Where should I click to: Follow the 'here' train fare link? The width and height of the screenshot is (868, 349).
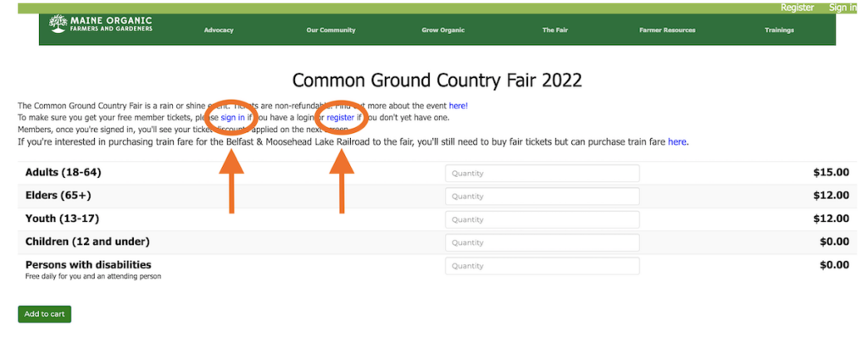tap(677, 142)
